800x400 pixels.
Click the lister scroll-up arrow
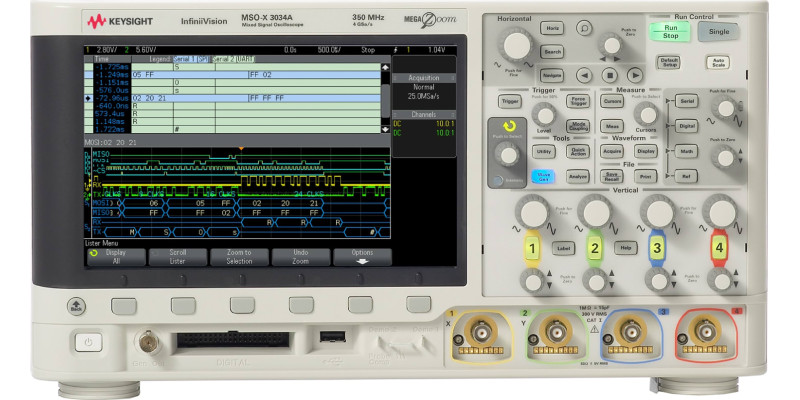385,67
